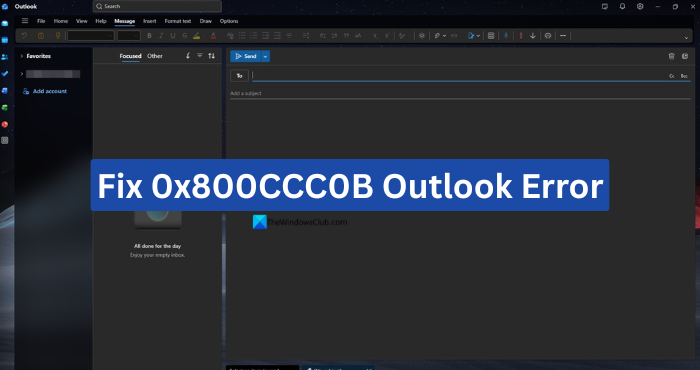
Task: Click the text highlight color marker
Action: (x=196, y=36)
